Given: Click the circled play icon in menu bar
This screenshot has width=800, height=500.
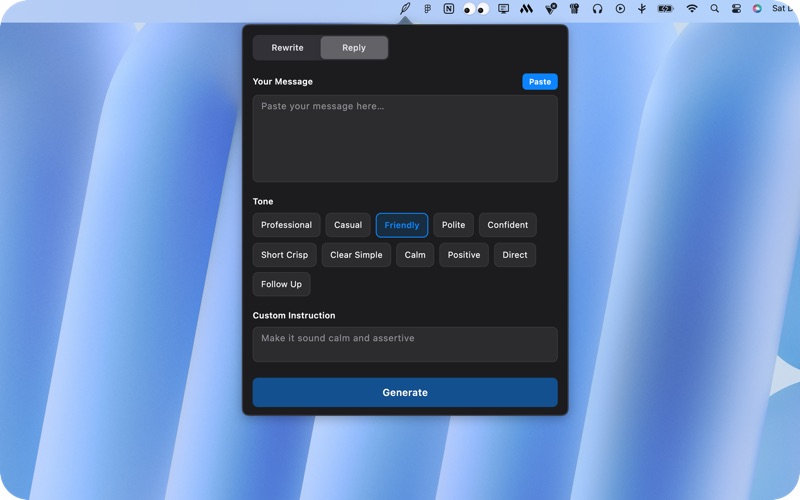Looking at the screenshot, I should pyautogui.click(x=620, y=9).
